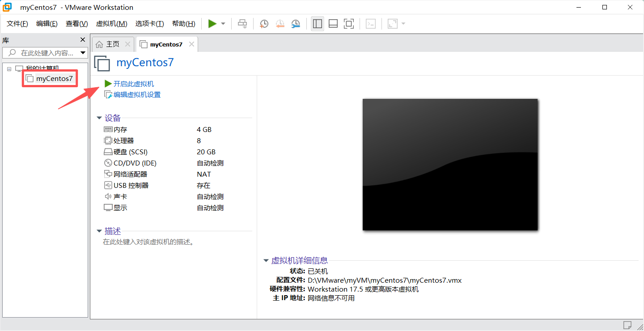644x331 pixels.
Task: Click the large myCentos7 heading
Action: coord(145,62)
